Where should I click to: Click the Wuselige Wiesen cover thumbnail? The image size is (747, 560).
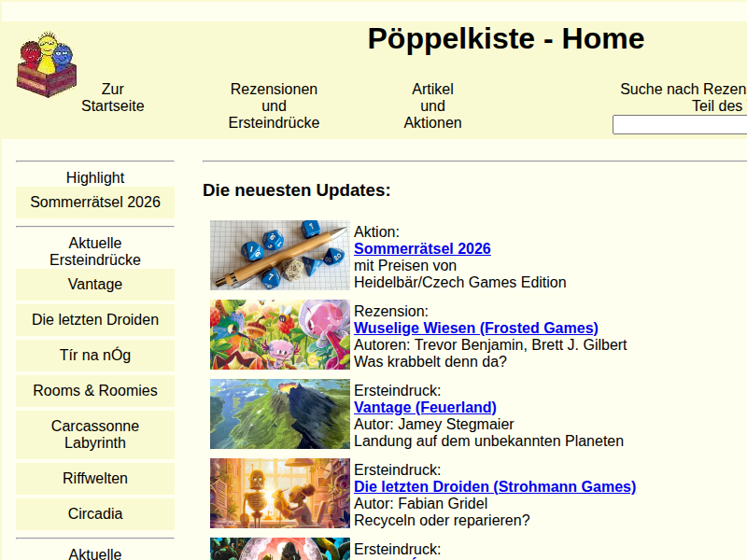coord(280,334)
